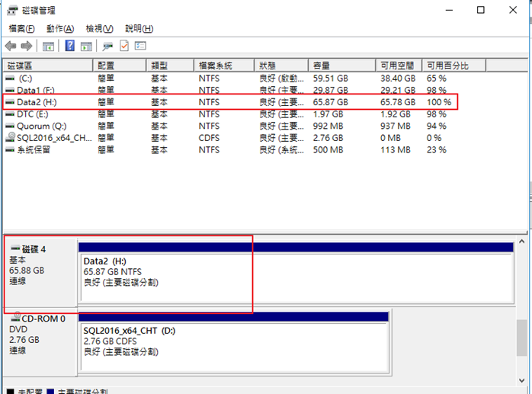
Task: Open the 檢視(V) menu
Action: [x=99, y=28]
